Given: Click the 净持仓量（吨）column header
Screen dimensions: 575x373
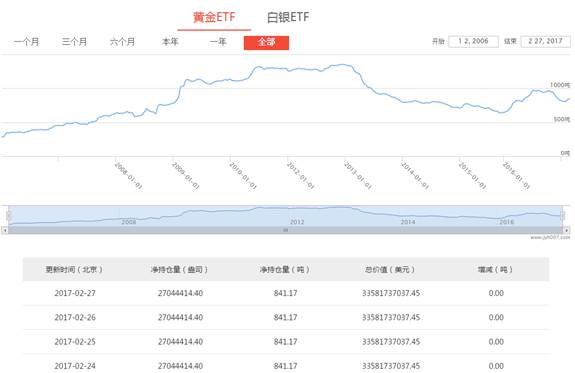Looking at the screenshot, I should point(285,270).
